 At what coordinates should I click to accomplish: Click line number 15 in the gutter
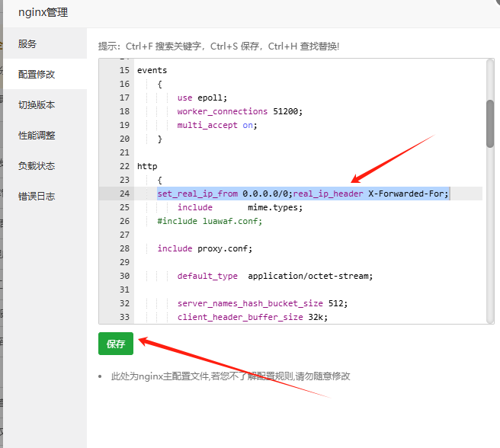tap(124, 70)
